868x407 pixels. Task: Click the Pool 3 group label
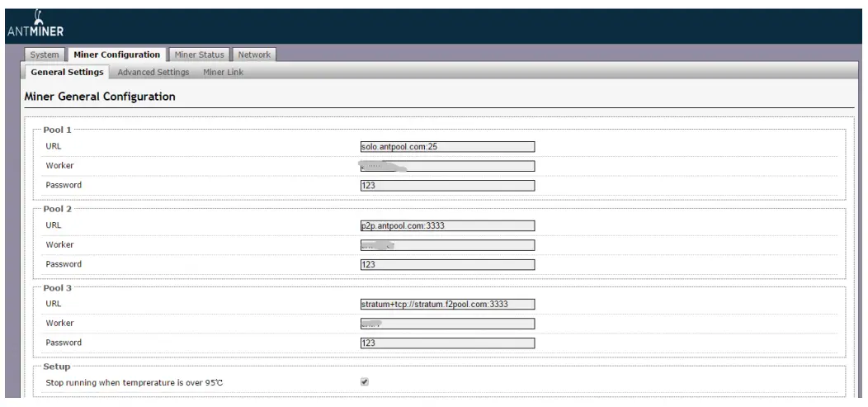point(58,287)
